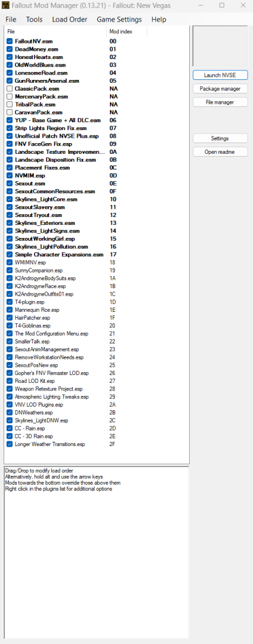
Task: Open the Package manager
Action: point(220,88)
